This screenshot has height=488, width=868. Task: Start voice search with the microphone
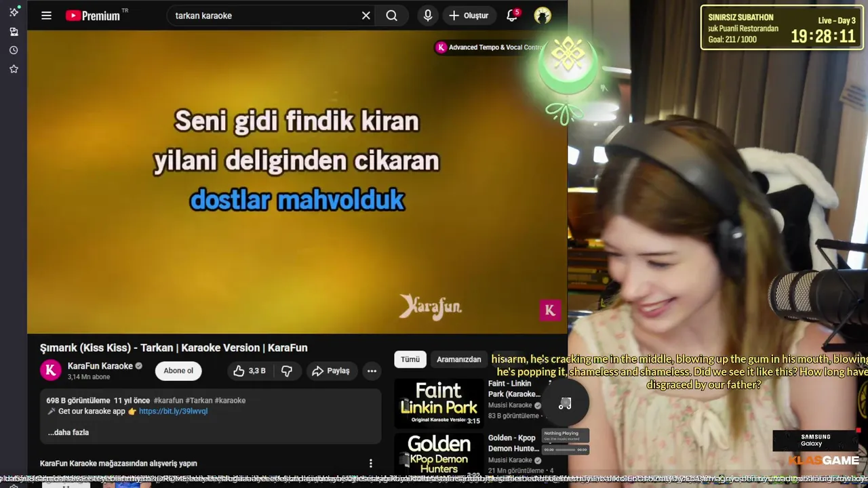click(x=427, y=16)
